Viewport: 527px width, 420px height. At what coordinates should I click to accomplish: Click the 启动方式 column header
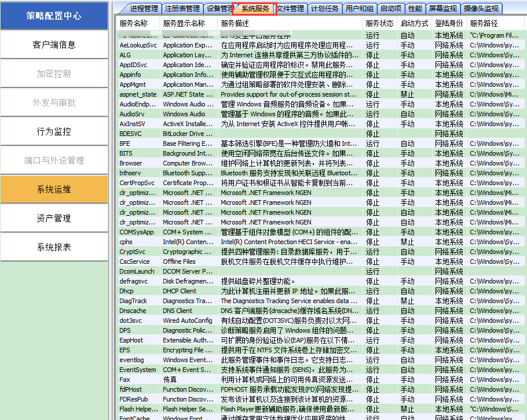(x=415, y=24)
